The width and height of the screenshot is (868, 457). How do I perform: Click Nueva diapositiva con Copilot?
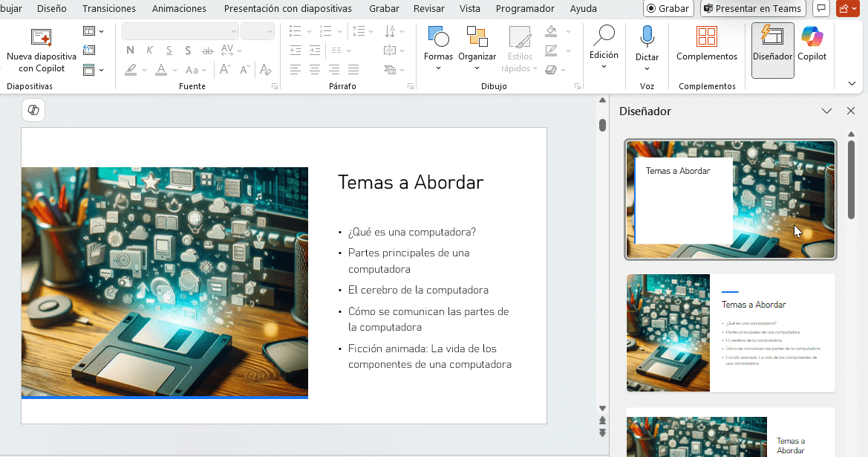42,51
